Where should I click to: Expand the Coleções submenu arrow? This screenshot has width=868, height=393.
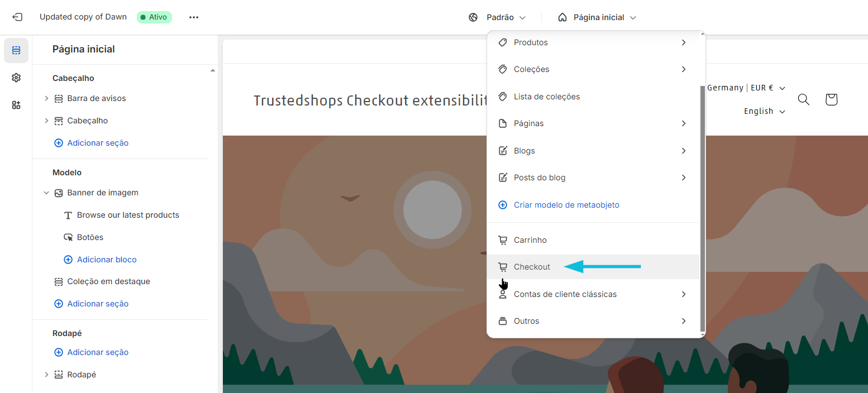tap(684, 69)
